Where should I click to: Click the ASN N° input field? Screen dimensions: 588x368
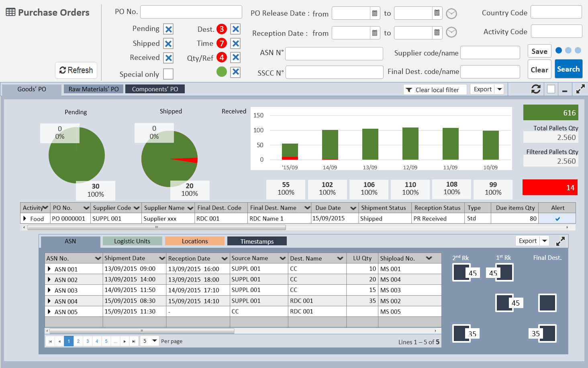334,53
